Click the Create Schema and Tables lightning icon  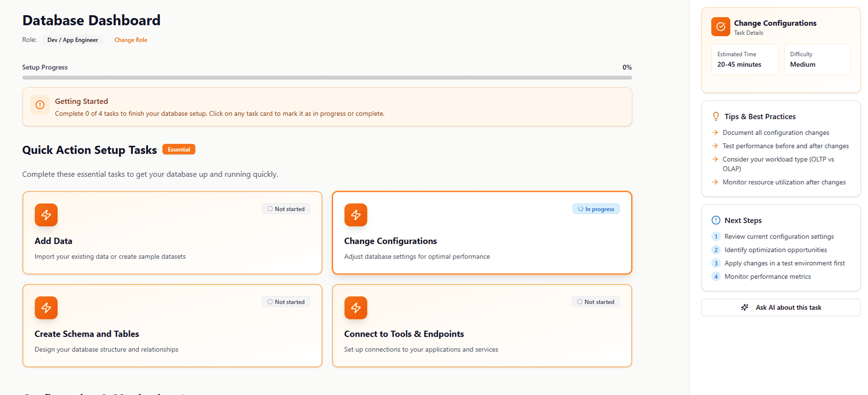coord(46,307)
